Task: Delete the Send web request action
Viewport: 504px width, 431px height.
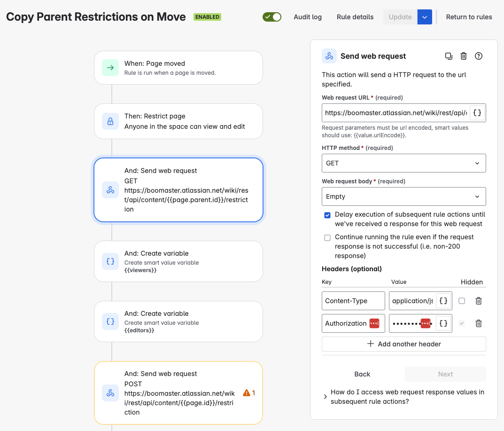Action: (x=464, y=56)
